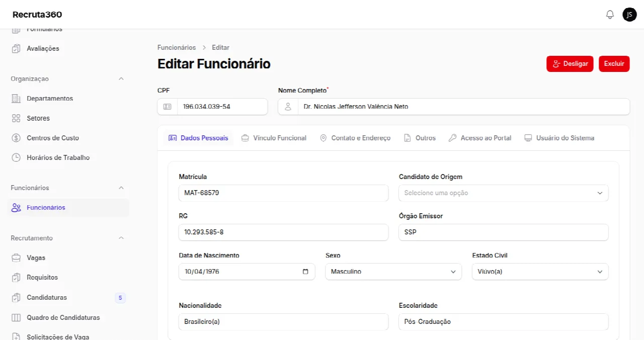Go to Funcionários breadcrumb link

pyautogui.click(x=177, y=48)
